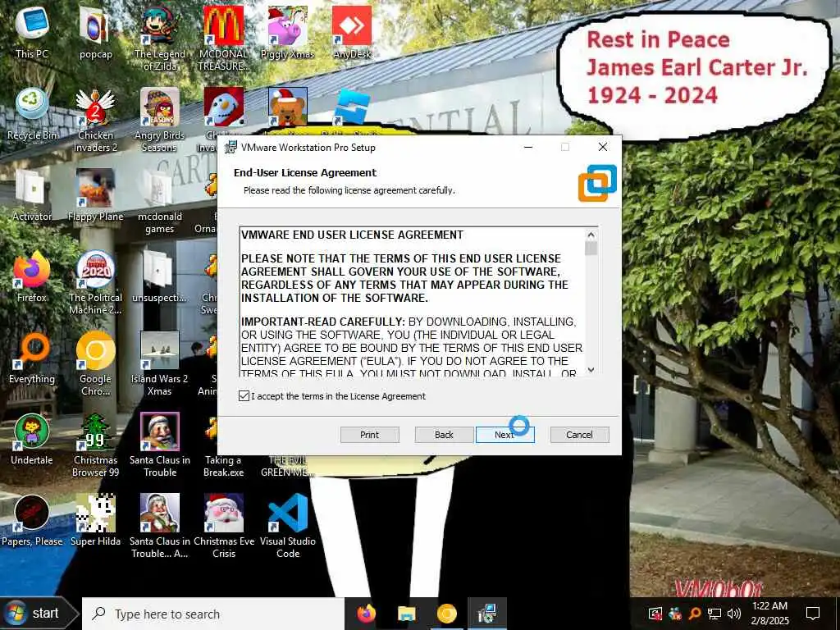The image size is (840, 630).
Task: Open the Super Hilda icon
Action: [95, 521]
